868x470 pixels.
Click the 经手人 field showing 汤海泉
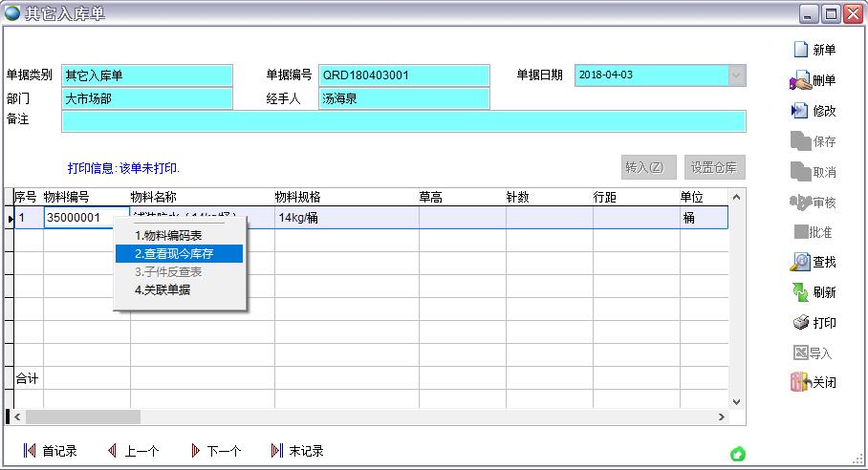[x=402, y=98]
